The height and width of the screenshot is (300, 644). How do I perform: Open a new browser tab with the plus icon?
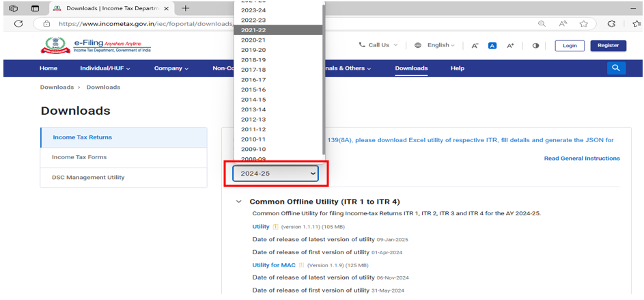(x=185, y=8)
